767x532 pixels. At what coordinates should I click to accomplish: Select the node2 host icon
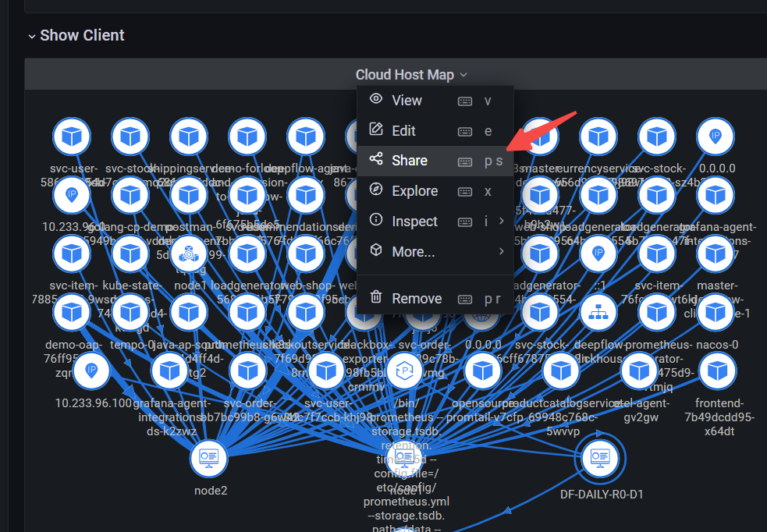point(209,457)
